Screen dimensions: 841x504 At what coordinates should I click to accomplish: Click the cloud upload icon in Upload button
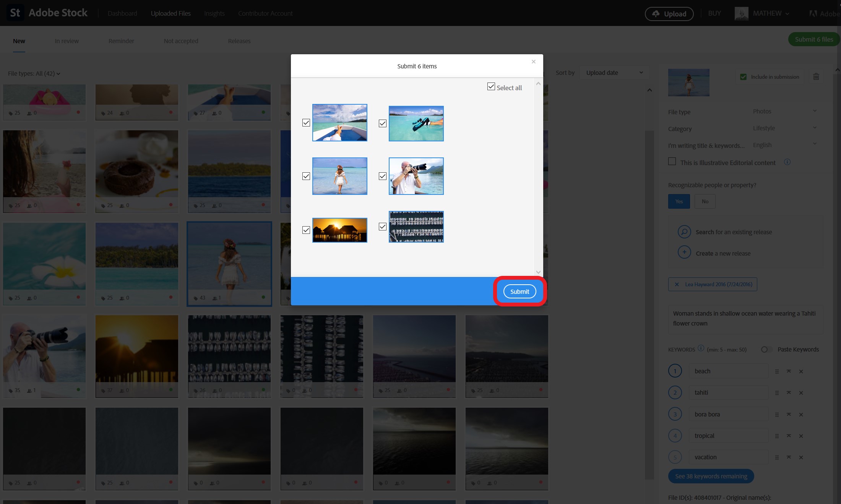click(x=656, y=14)
